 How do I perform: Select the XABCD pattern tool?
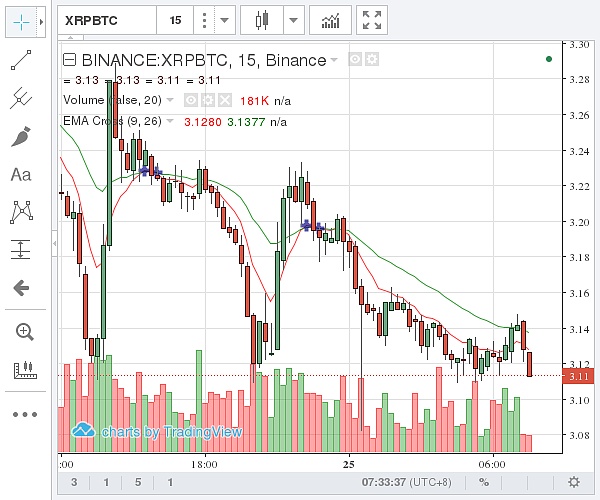point(21,212)
